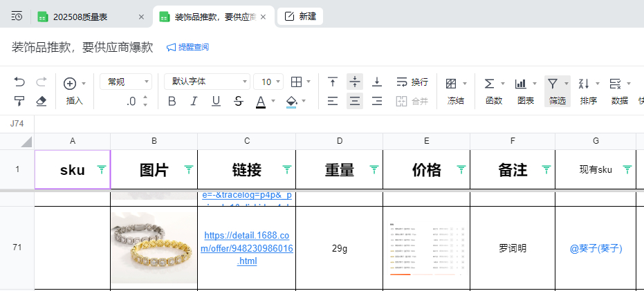Viewport: 644px width, 291px height.
Task: Open the detail.1688.com offer link
Action: (247, 248)
